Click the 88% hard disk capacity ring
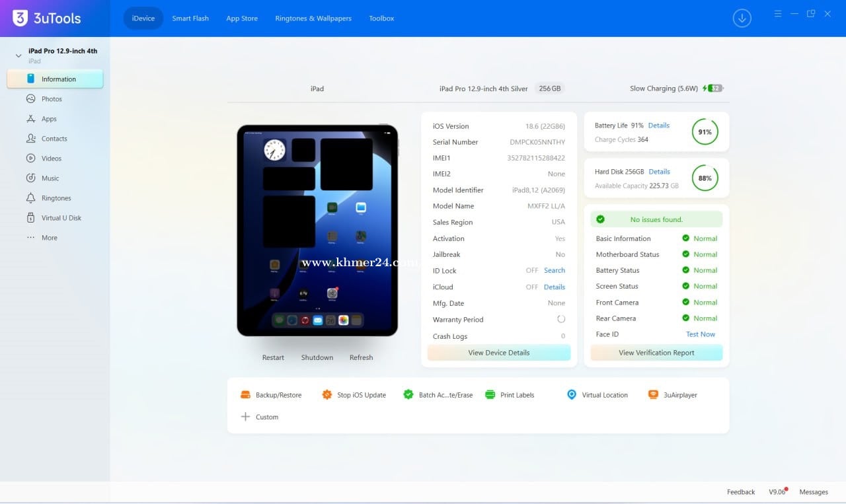The height and width of the screenshot is (504, 846). click(705, 178)
